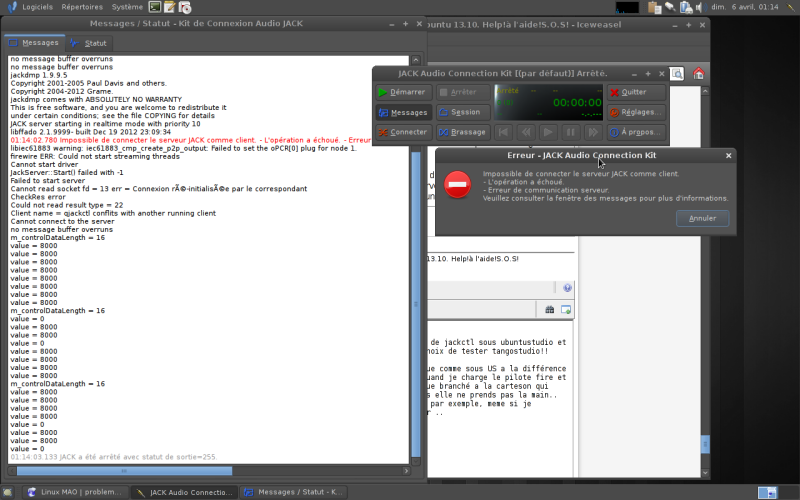This screenshot has width=800, height=500.
Task: Launch the terminal from top panel
Action: pos(155,7)
